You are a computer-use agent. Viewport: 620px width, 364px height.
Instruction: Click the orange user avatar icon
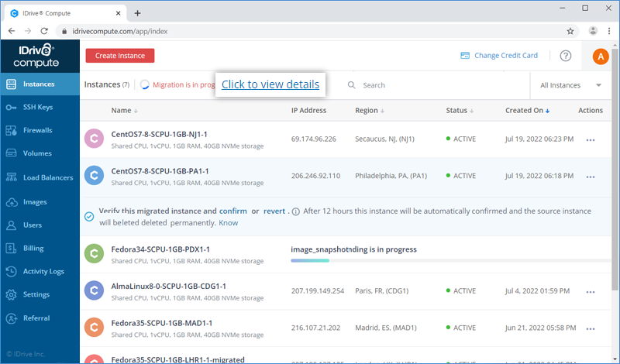pyautogui.click(x=600, y=57)
